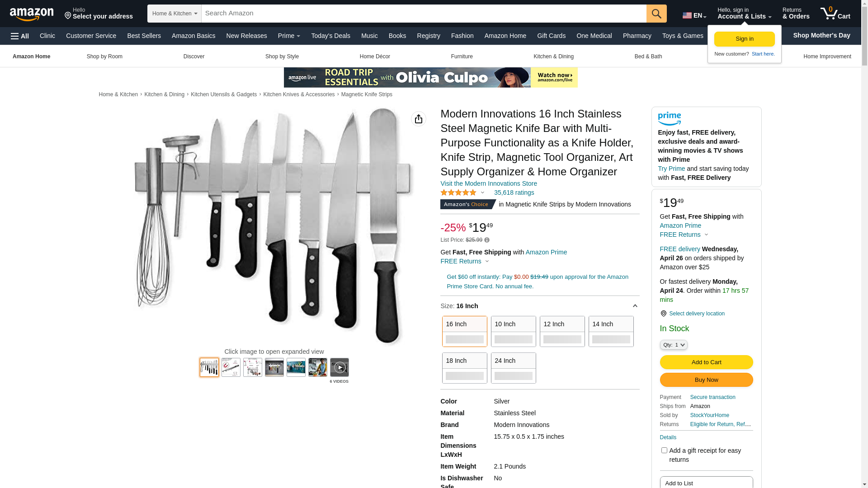Click the Select delivery location pin
Screen dimensions: 868x488
click(663, 314)
